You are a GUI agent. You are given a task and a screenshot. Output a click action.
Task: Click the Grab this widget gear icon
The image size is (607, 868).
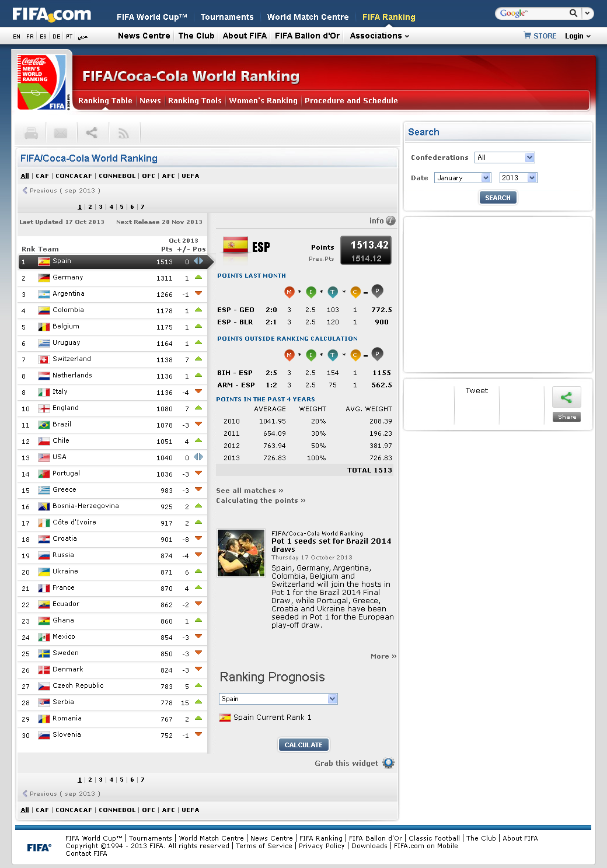[x=388, y=763]
